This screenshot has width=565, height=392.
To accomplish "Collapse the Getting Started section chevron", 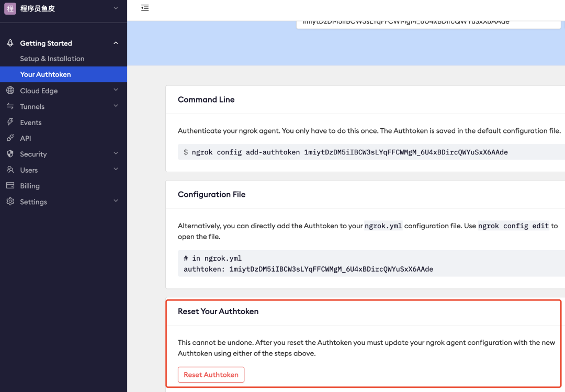I will pyautogui.click(x=116, y=43).
